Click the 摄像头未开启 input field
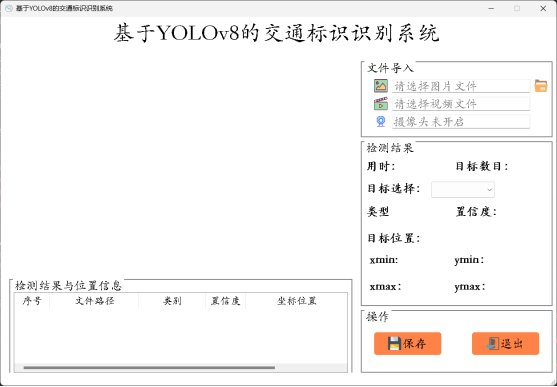The width and height of the screenshot is (557, 387). tap(461, 122)
